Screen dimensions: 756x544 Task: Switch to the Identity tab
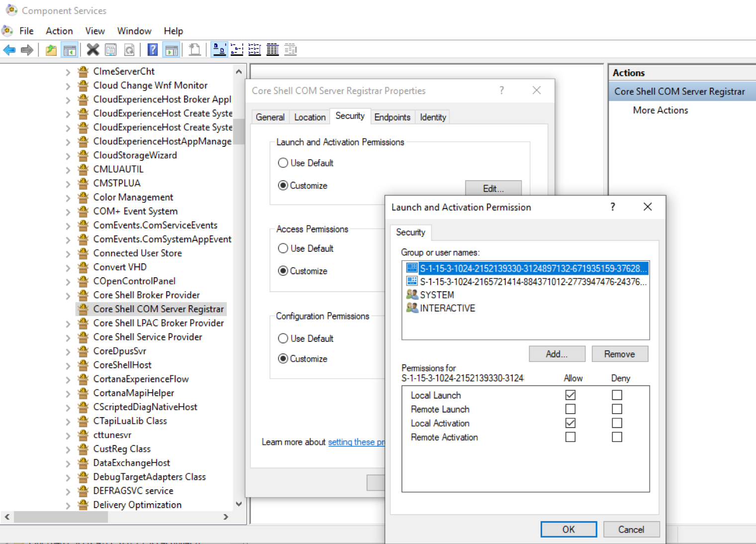click(x=433, y=117)
